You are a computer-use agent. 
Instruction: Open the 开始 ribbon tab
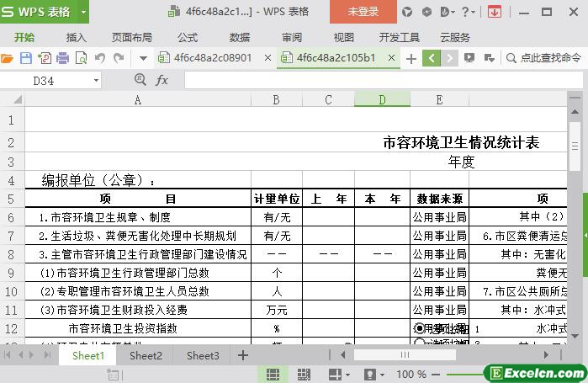(24, 38)
